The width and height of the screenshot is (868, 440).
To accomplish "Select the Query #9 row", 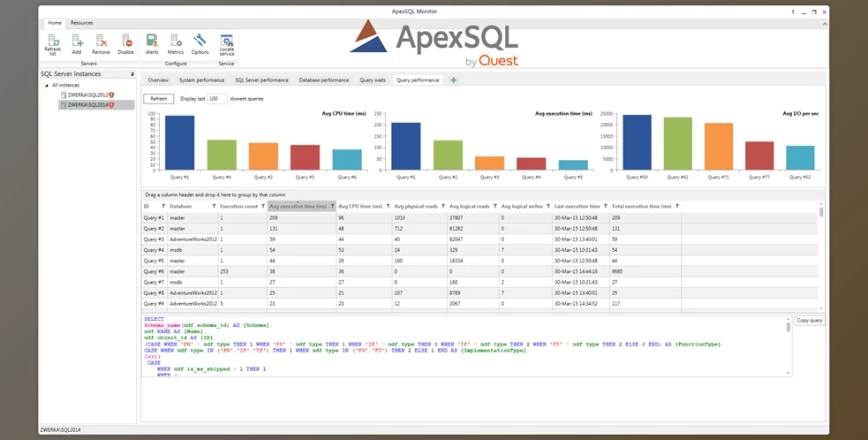I will tap(479, 304).
